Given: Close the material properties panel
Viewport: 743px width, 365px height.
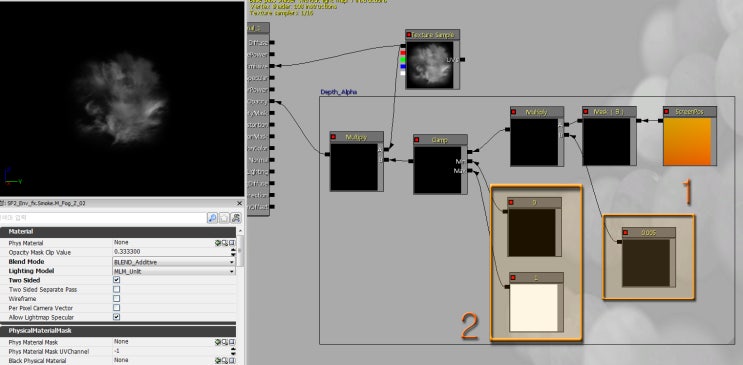Looking at the screenshot, I should pyautogui.click(x=239, y=203).
